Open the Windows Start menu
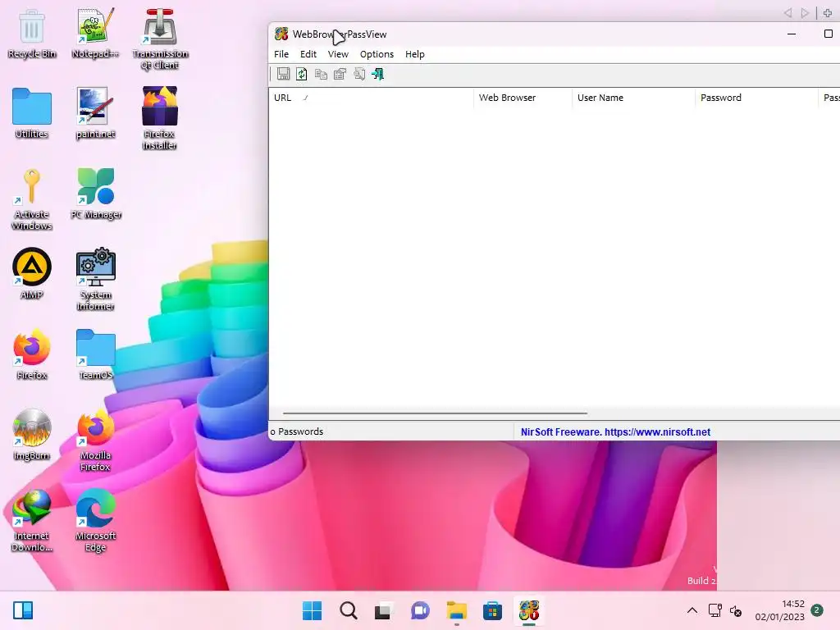This screenshot has height=630, width=840. click(313, 610)
